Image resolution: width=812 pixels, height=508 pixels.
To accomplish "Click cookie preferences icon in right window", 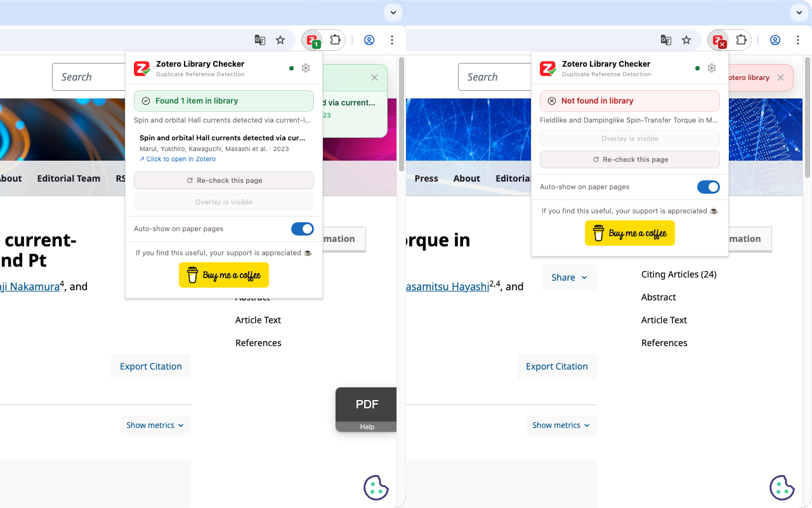I will point(782,487).
